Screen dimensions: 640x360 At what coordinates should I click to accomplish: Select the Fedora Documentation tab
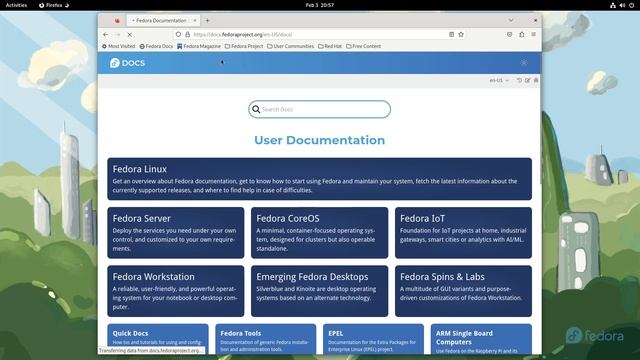(x=162, y=20)
